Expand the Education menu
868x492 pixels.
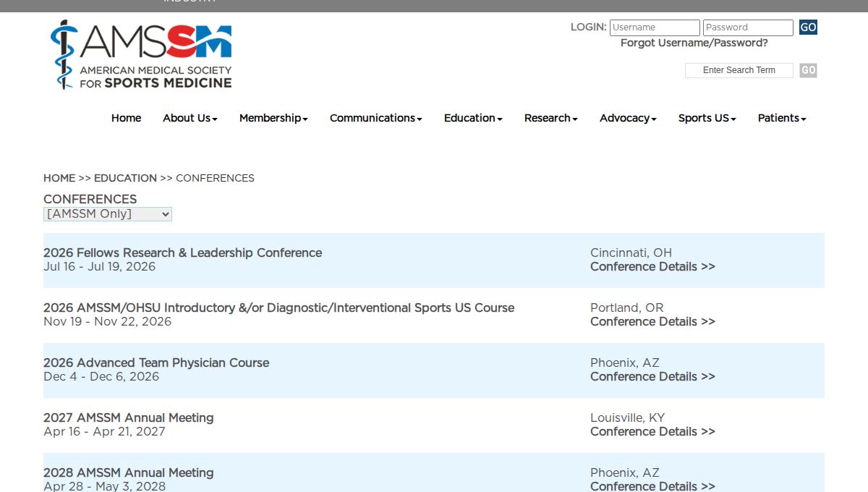point(473,118)
